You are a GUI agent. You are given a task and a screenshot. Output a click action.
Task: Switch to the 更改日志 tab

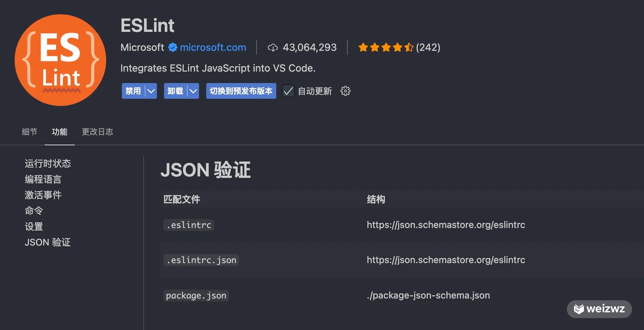[x=97, y=132]
